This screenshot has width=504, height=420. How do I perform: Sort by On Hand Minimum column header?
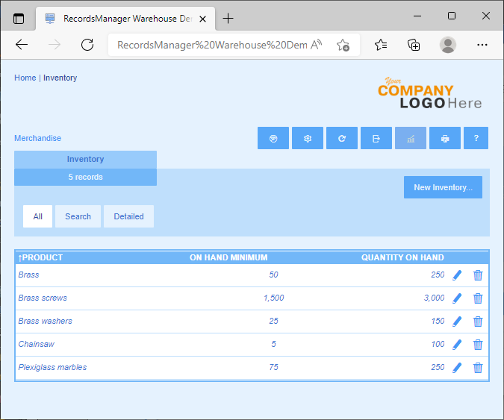click(228, 258)
